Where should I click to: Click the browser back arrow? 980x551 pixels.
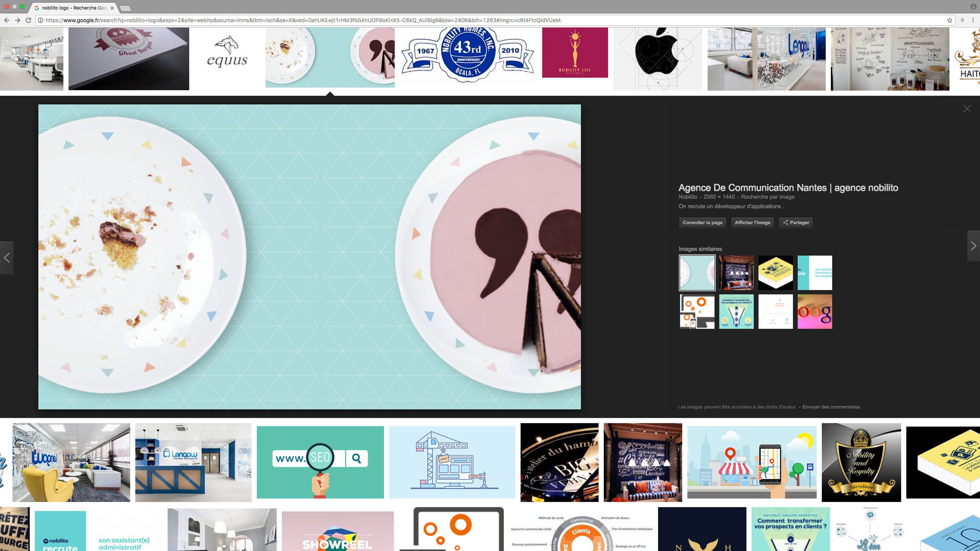(x=7, y=20)
